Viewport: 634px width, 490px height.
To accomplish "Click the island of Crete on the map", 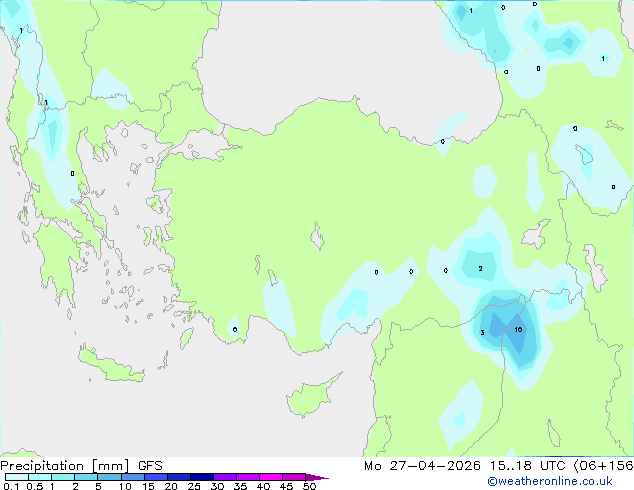I will (x=111, y=366).
